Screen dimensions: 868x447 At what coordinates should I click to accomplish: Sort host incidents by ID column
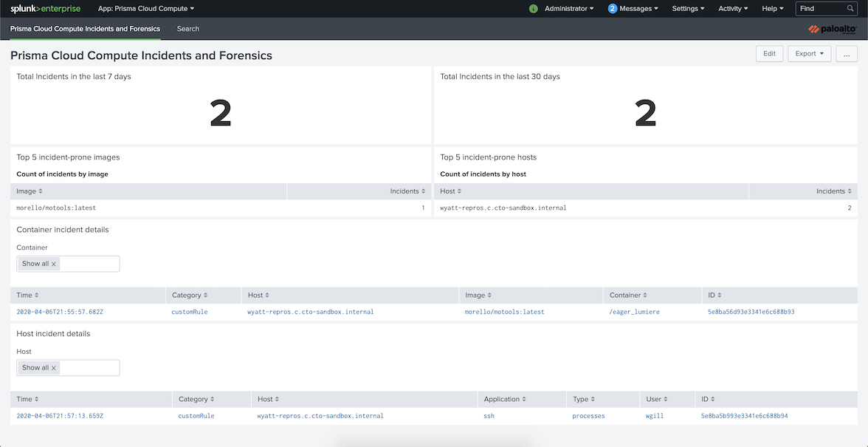point(708,400)
